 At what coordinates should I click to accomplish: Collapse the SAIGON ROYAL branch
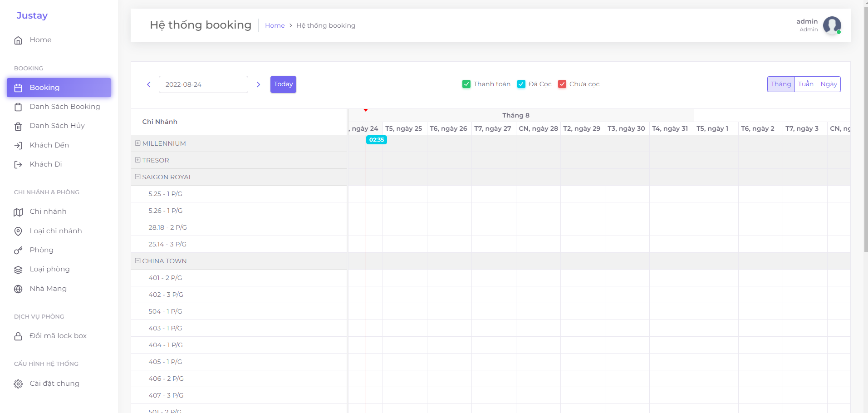tap(137, 177)
